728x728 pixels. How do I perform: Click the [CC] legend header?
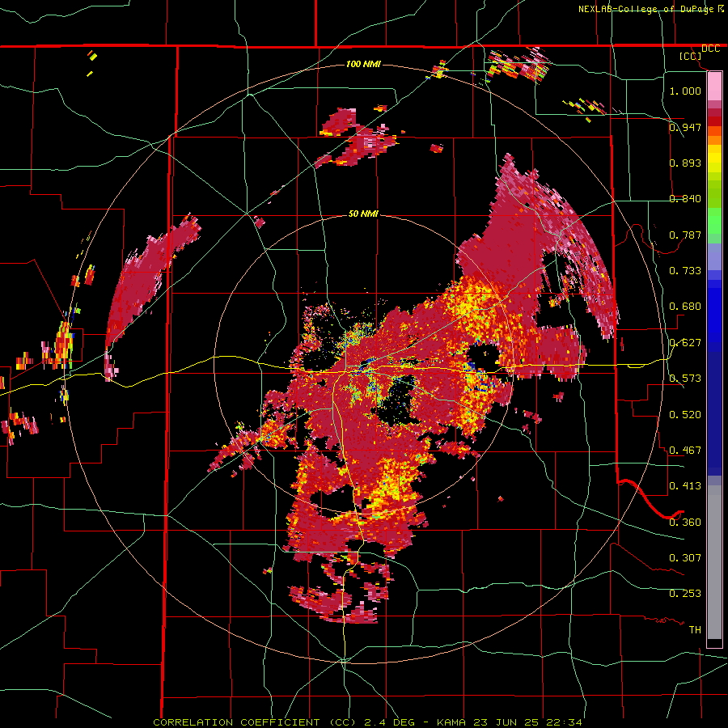(x=691, y=56)
